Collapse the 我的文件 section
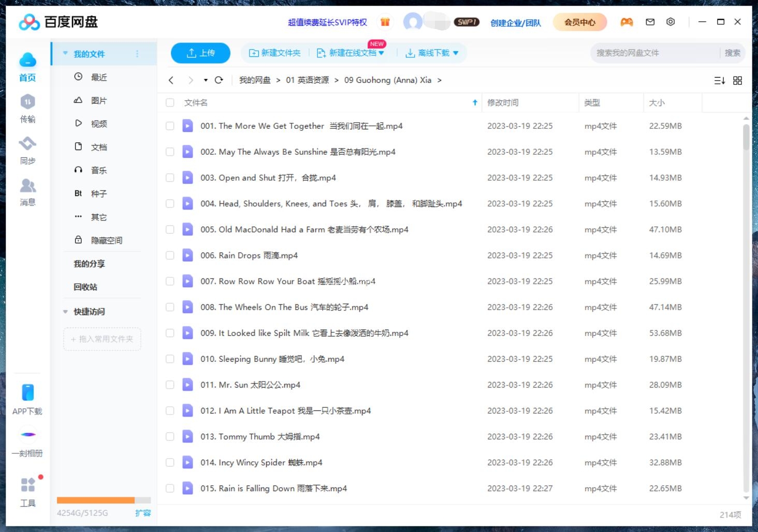 pyautogui.click(x=65, y=53)
